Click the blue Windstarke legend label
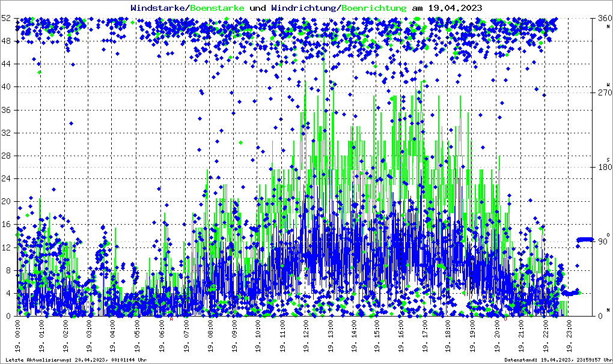 (x=159, y=8)
